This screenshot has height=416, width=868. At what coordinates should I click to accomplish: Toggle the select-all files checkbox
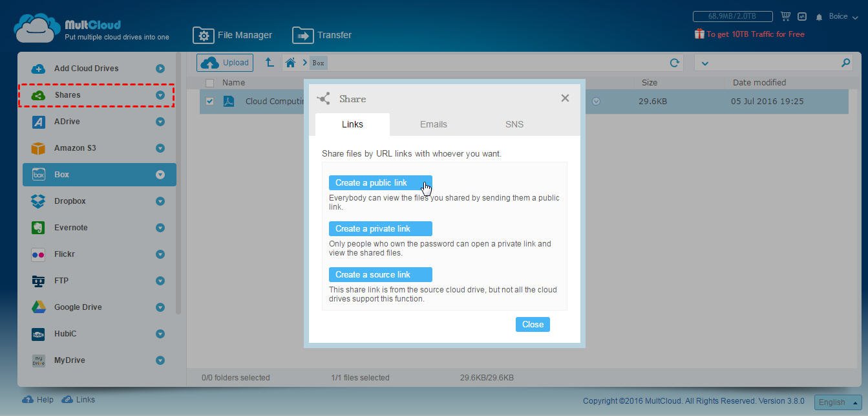tap(209, 83)
